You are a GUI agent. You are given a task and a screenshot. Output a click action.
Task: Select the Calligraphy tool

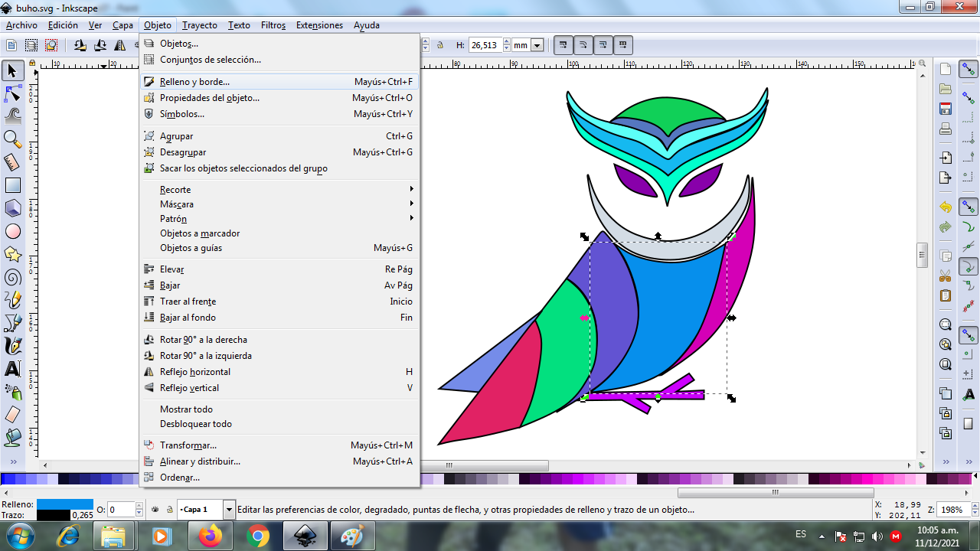pyautogui.click(x=12, y=346)
